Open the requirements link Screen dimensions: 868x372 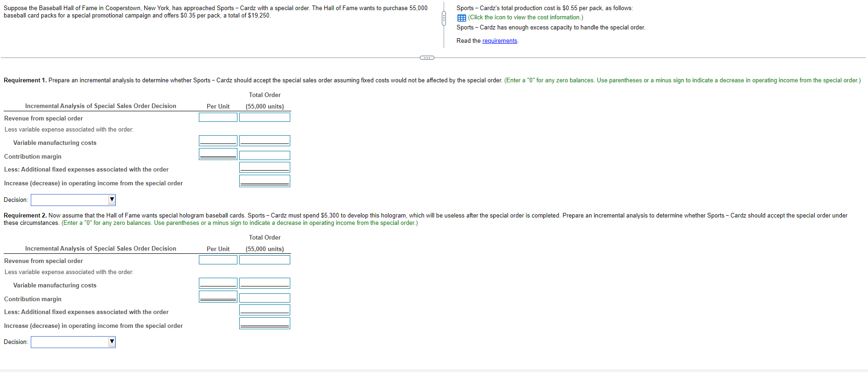[x=500, y=41]
